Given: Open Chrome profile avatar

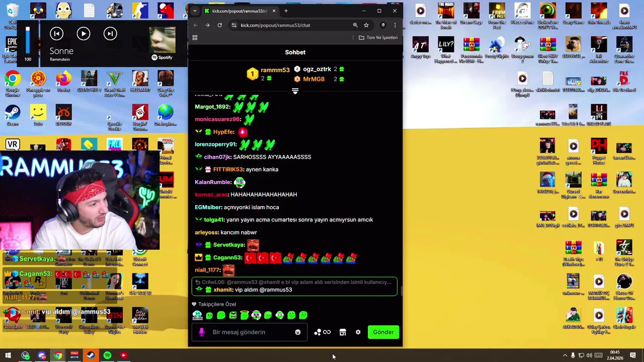Looking at the screenshot, I should click(383, 25).
